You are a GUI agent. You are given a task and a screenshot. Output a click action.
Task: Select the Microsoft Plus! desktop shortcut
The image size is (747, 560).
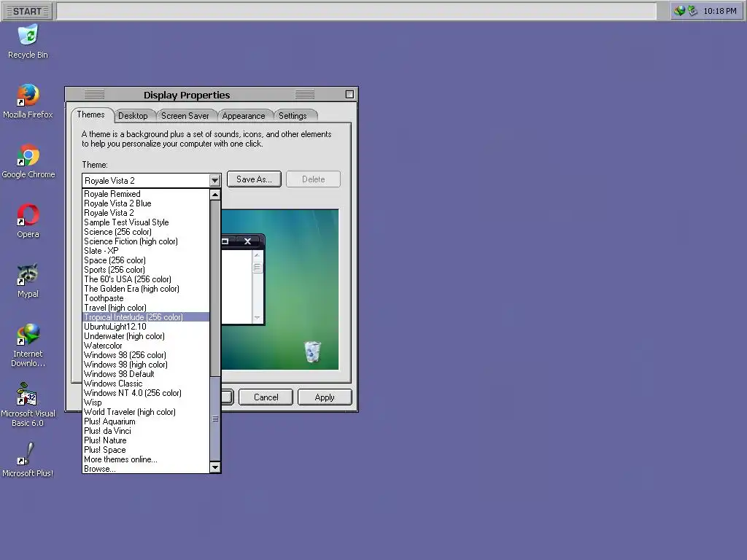pos(28,461)
